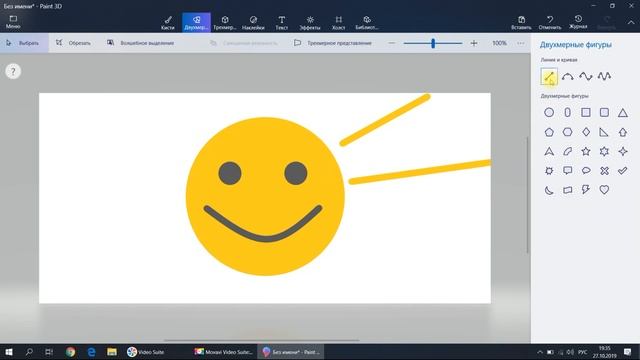Zoom out with the minus button

(392, 43)
